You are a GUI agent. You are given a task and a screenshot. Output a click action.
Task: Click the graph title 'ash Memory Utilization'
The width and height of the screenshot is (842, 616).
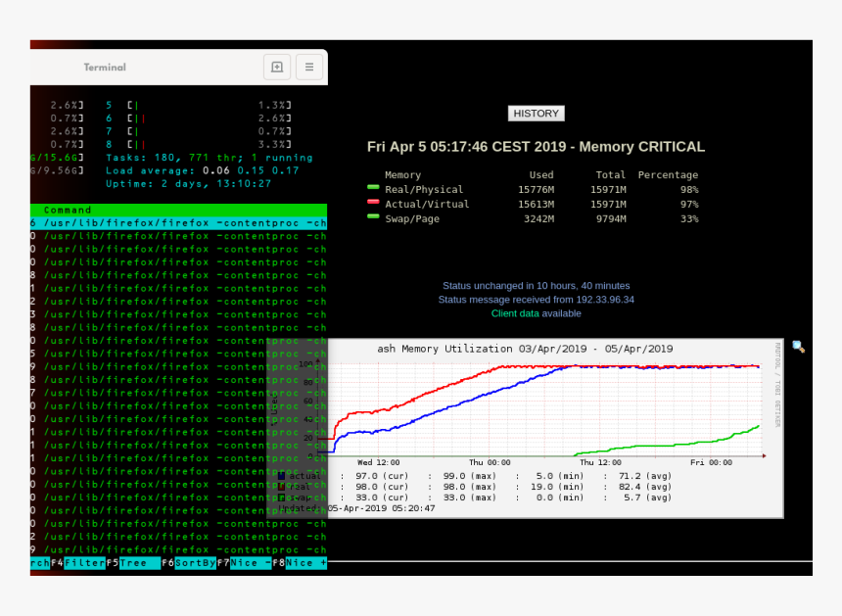pyautogui.click(x=444, y=349)
